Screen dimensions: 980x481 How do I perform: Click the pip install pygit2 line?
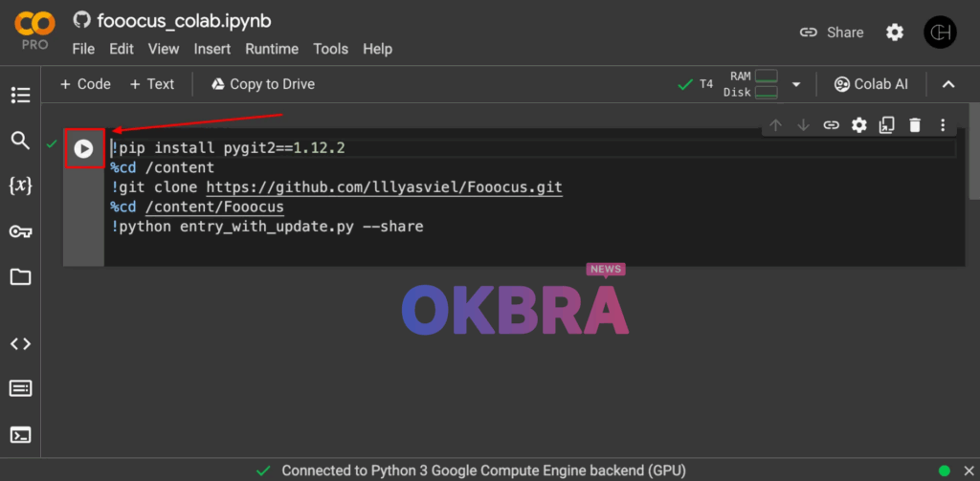(229, 148)
